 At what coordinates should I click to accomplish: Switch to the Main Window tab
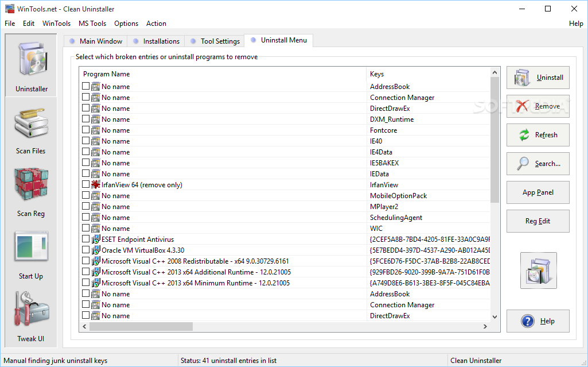coord(96,41)
